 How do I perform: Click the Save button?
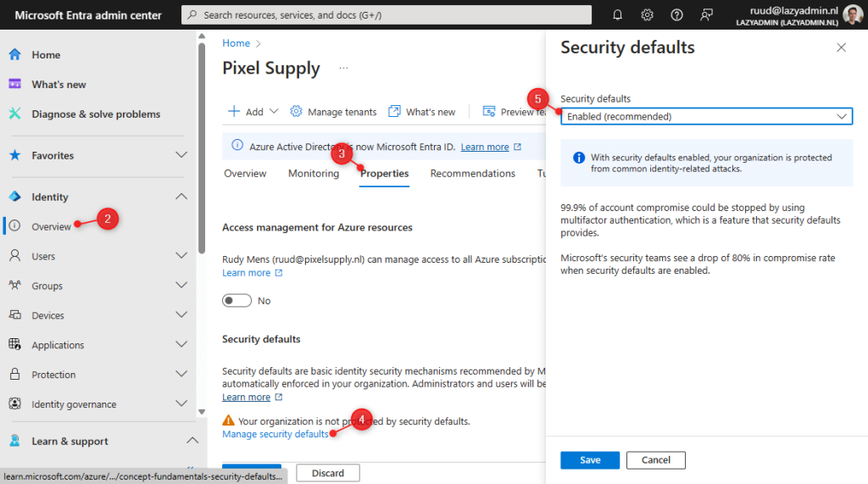(590, 460)
